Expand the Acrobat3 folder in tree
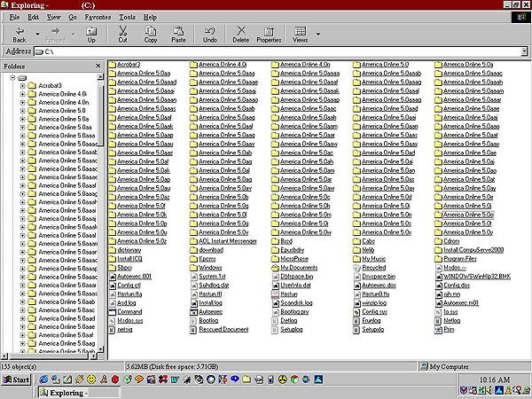This screenshot has width=532, height=399. (x=21, y=84)
